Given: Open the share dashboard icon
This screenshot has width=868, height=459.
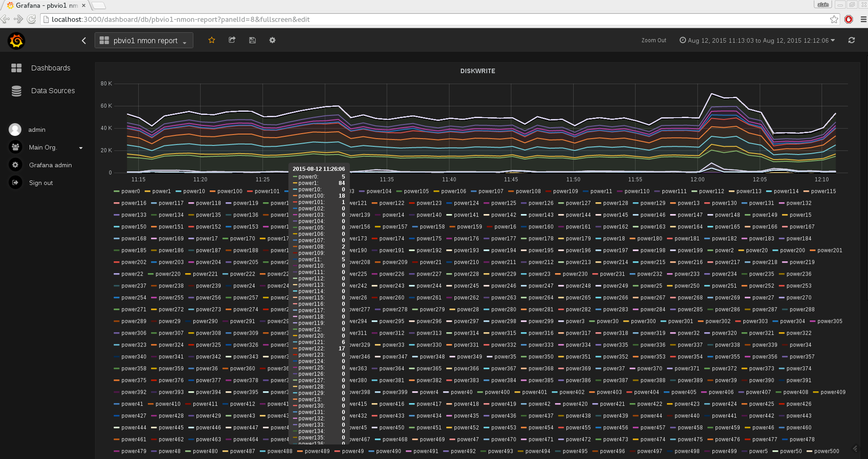Looking at the screenshot, I should (232, 40).
